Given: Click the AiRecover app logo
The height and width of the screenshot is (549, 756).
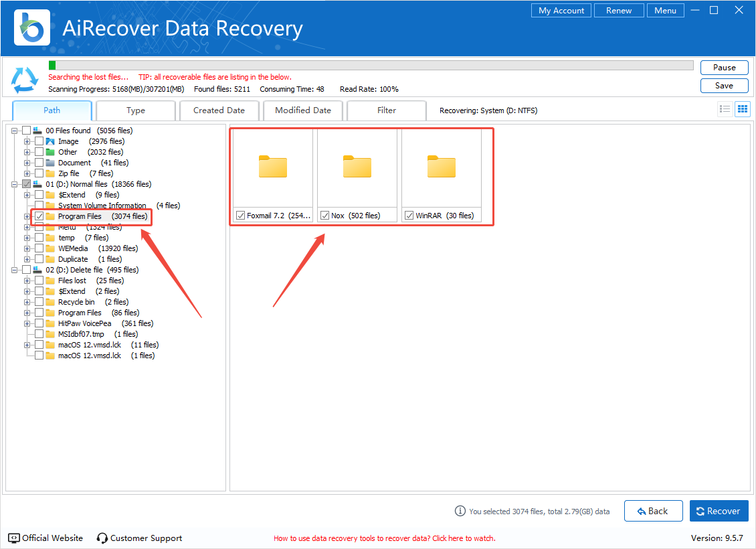Looking at the screenshot, I should coord(31,27).
